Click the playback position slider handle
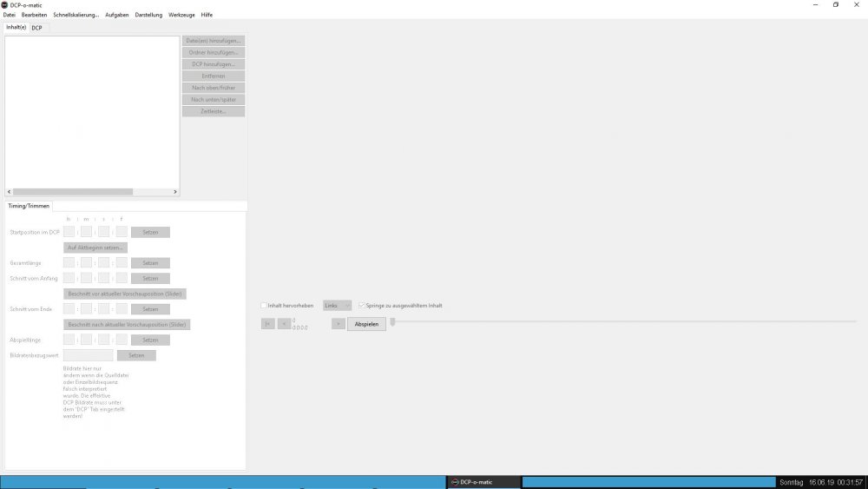The width and height of the screenshot is (868, 489). pyautogui.click(x=392, y=321)
